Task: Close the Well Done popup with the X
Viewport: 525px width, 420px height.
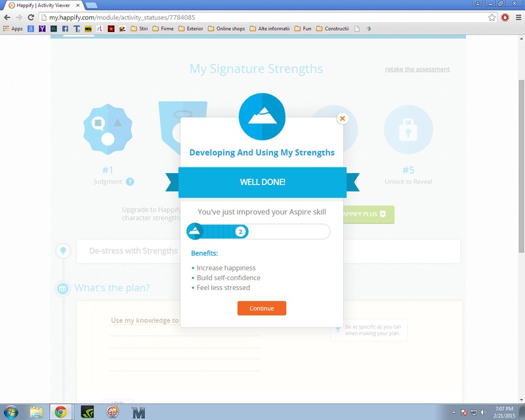Action: tap(342, 119)
